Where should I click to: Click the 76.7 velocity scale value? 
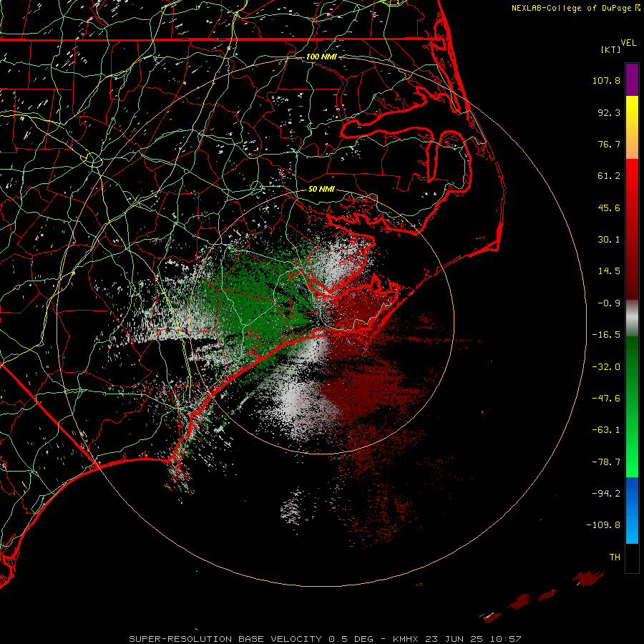point(609,144)
